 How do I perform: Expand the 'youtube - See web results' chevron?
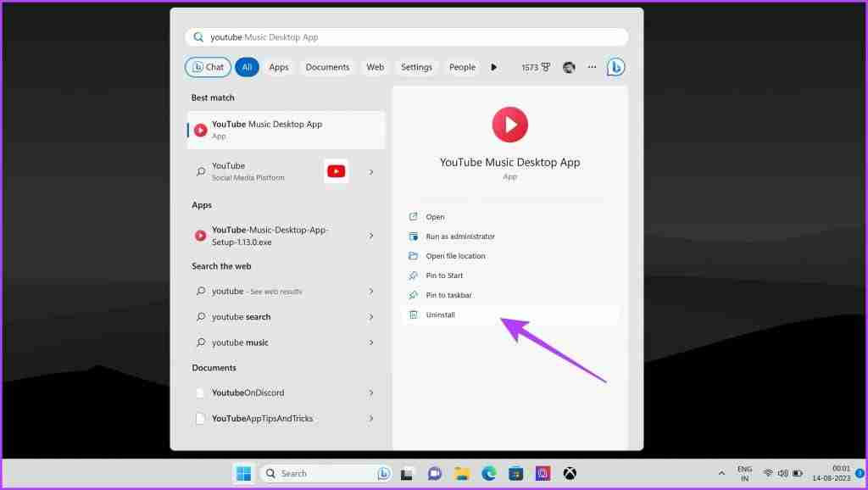[371, 292]
